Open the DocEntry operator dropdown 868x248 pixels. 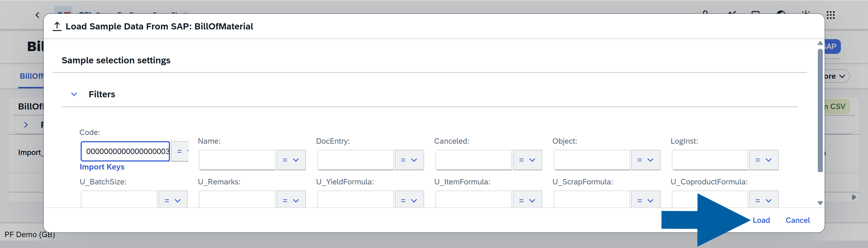pyautogui.click(x=409, y=160)
